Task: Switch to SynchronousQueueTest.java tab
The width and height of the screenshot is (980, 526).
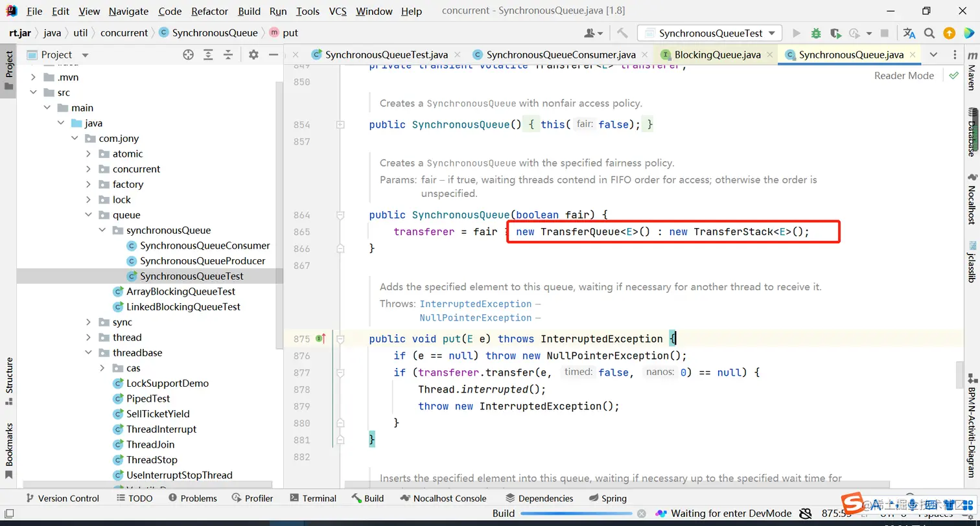Action: tap(386, 55)
